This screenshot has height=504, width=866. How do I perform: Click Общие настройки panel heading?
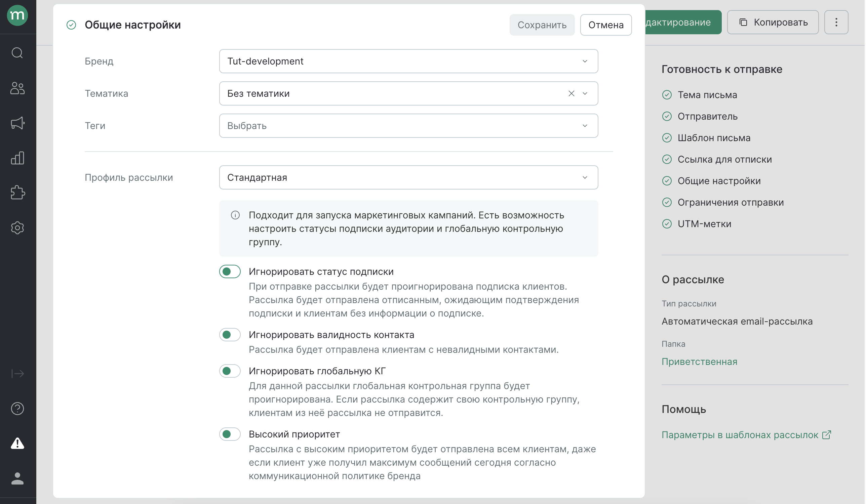133,25
